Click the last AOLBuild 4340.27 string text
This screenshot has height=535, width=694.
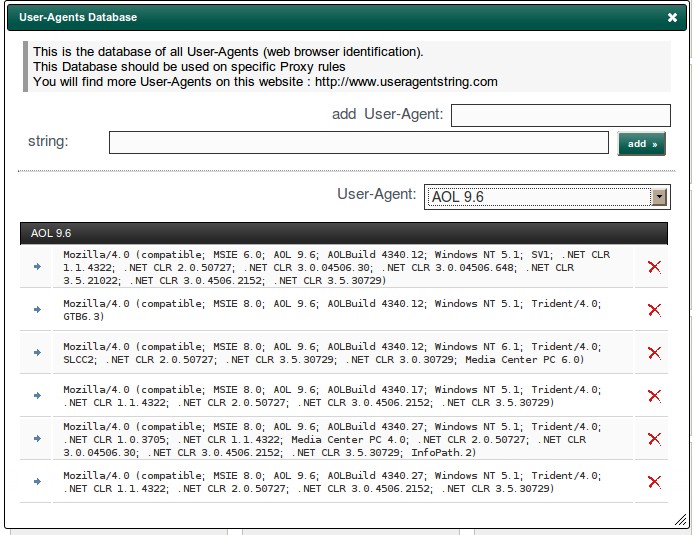[x=332, y=481]
